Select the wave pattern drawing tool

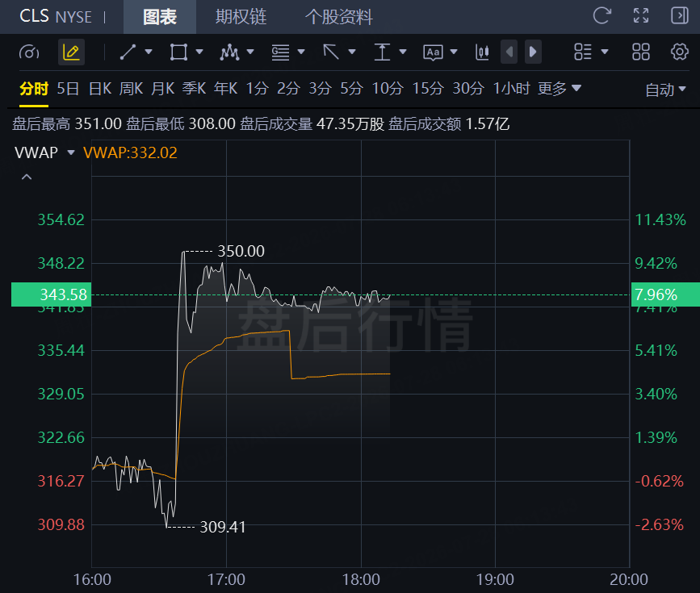click(229, 52)
